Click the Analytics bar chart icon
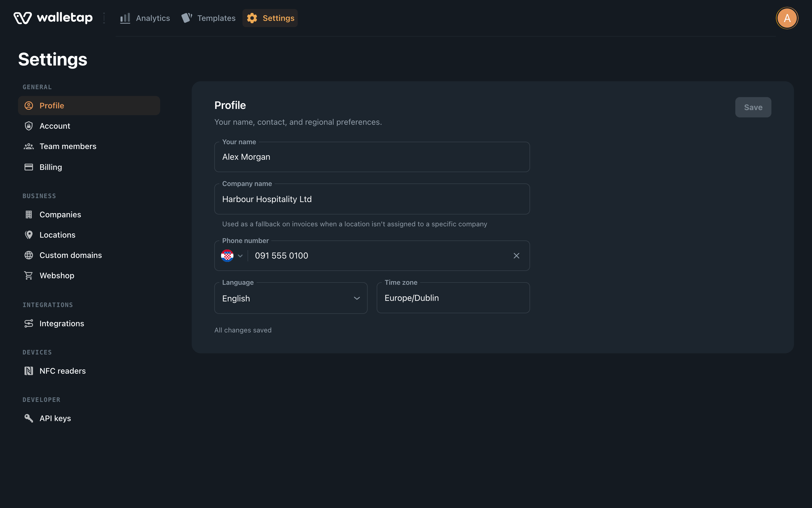The height and width of the screenshot is (508, 812). coord(125,18)
